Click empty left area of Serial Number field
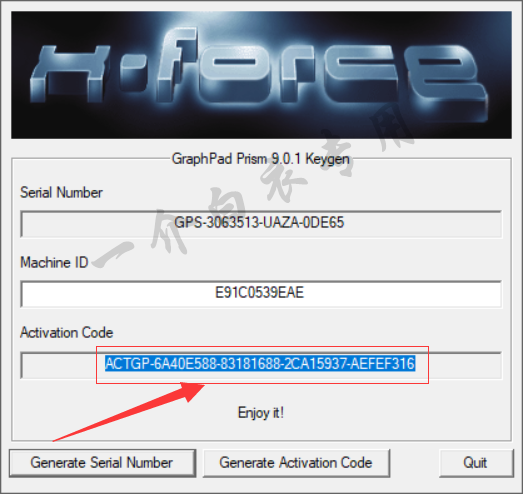The width and height of the screenshot is (523, 494). [97, 224]
